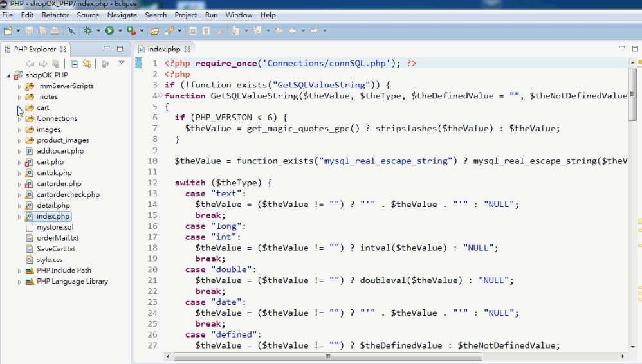Toggle Skip All Breakpoints

pyautogui.click(x=71, y=31)
